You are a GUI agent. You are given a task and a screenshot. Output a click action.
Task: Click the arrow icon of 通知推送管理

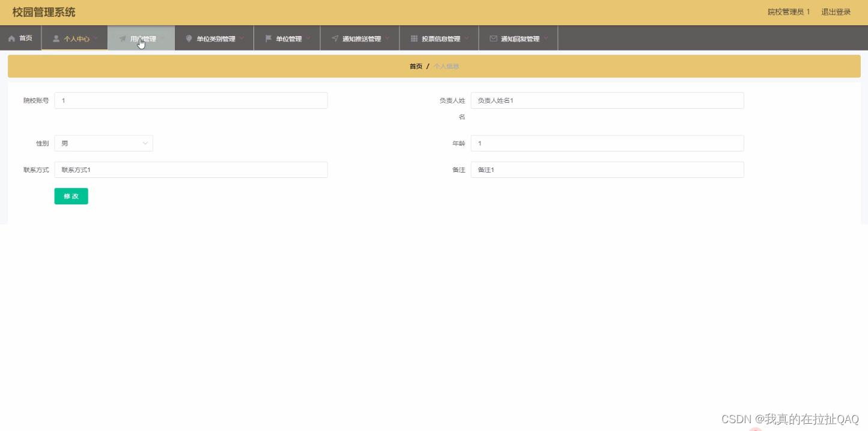(335, 38)
